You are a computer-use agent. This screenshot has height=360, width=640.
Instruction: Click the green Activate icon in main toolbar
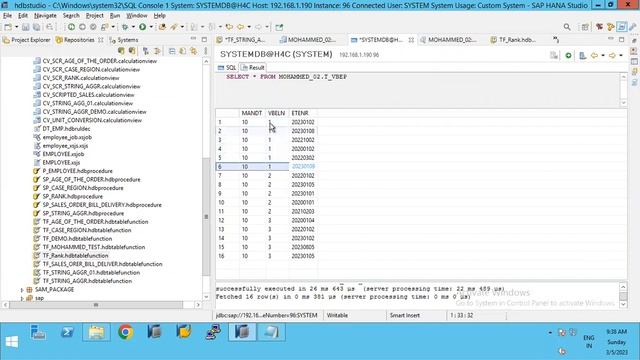click(71, 27)
